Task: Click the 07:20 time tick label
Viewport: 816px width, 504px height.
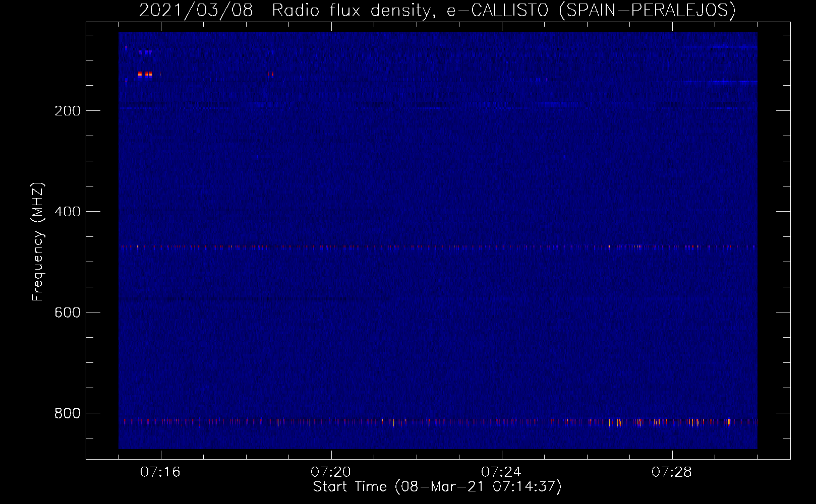Action: click(x=331, y=472)
